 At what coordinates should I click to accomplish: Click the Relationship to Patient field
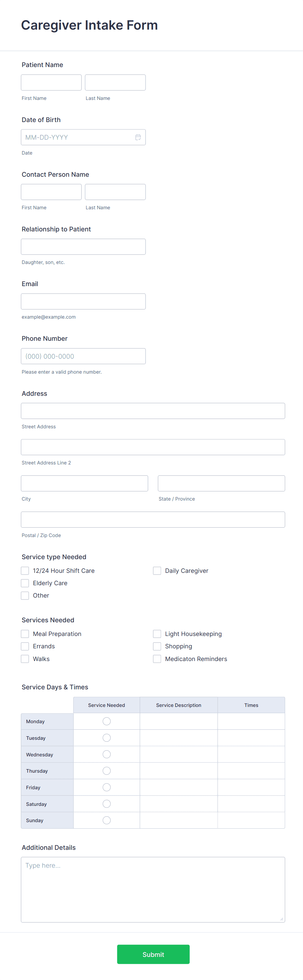pos(83,246)
